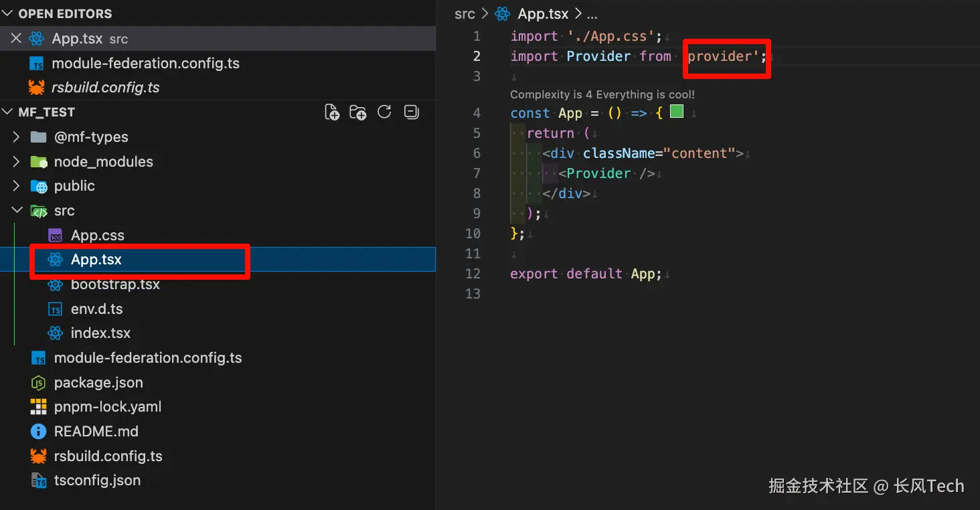Click the pnpm-lock.yaml file icon
The width and height of the screenshot is (980, 510).
click(39, 407)
